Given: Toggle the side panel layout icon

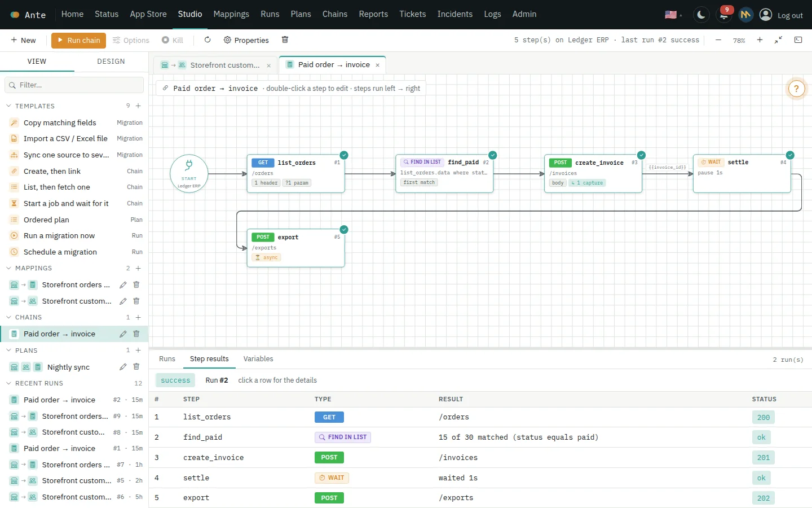Looking at the screenshot, I should (798, 40).
